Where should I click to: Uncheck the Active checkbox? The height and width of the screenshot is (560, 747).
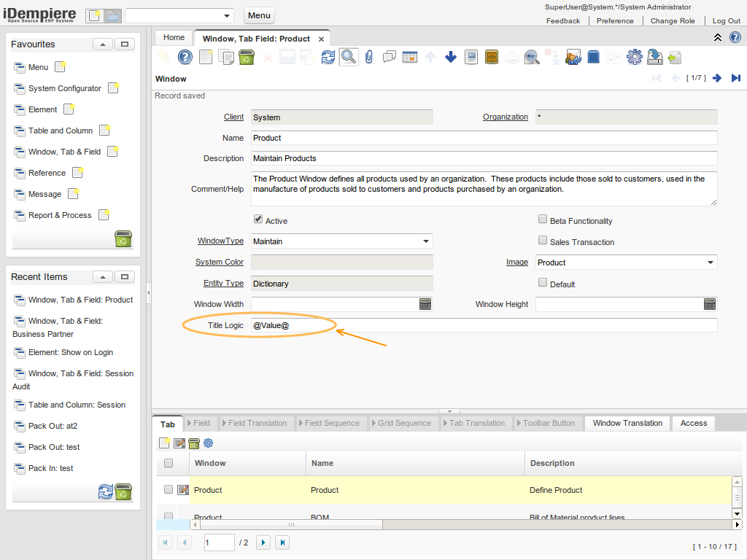(x=258, y=219)
